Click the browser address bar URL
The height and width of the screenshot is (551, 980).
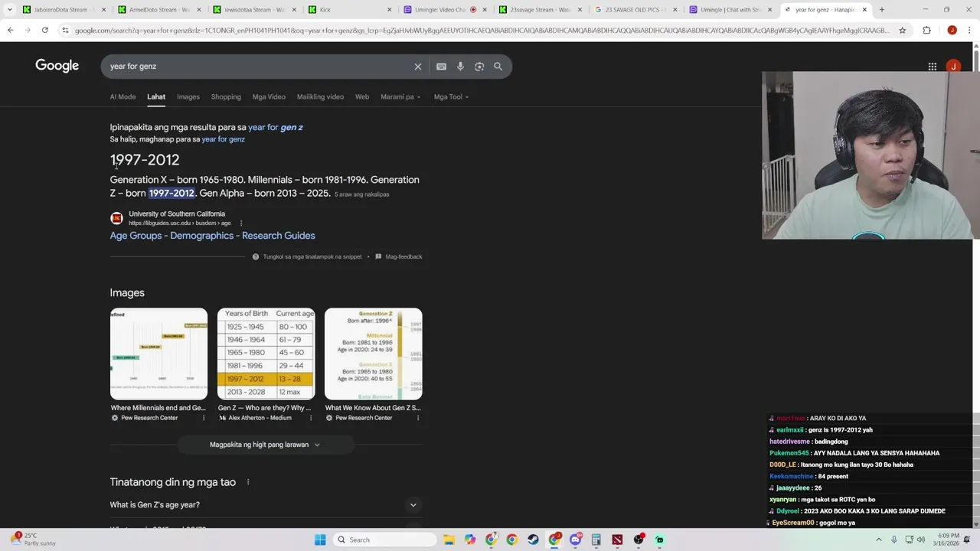[x=482, y=31]
